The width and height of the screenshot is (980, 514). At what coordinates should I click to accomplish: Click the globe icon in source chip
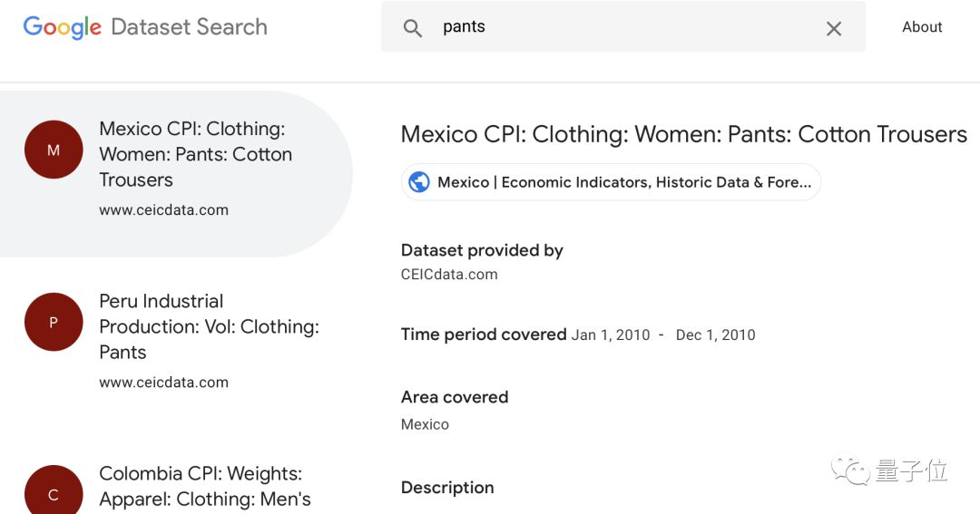tap(418, 182)
